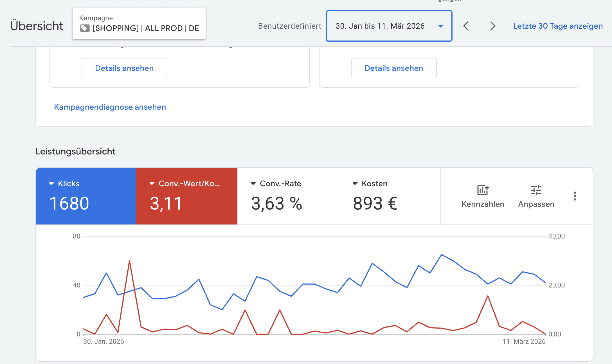
Task: Open the Conv.-Wert/Kosten metric dropdown arrow
Action: 152,184
